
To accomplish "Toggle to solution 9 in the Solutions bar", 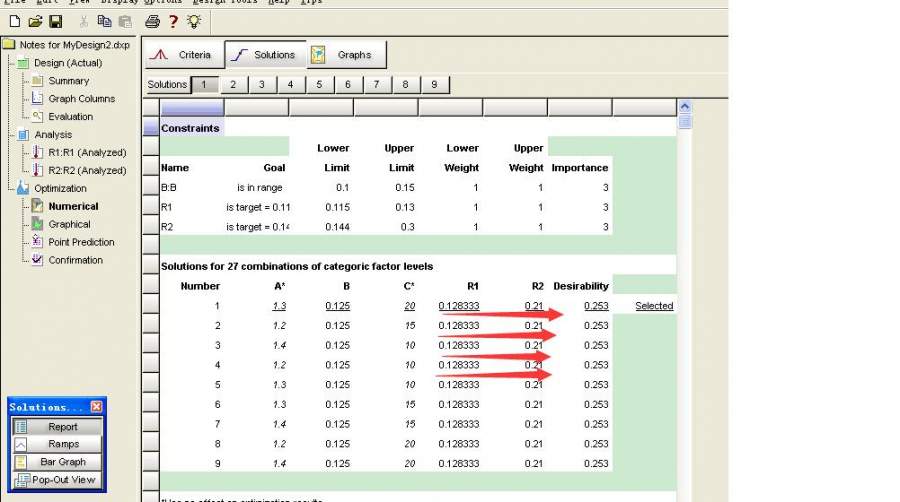I will [434, 85].
